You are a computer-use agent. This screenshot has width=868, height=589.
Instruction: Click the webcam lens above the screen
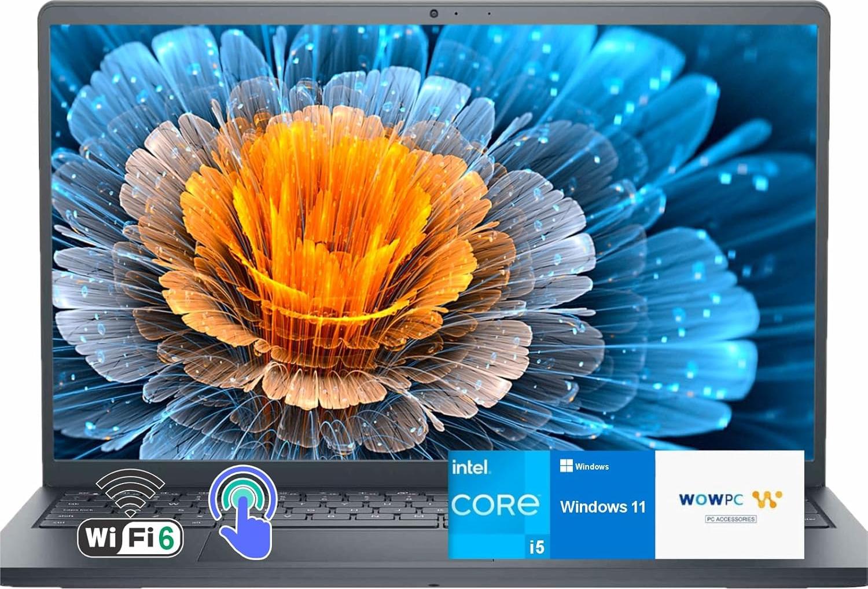click(433, 13)
